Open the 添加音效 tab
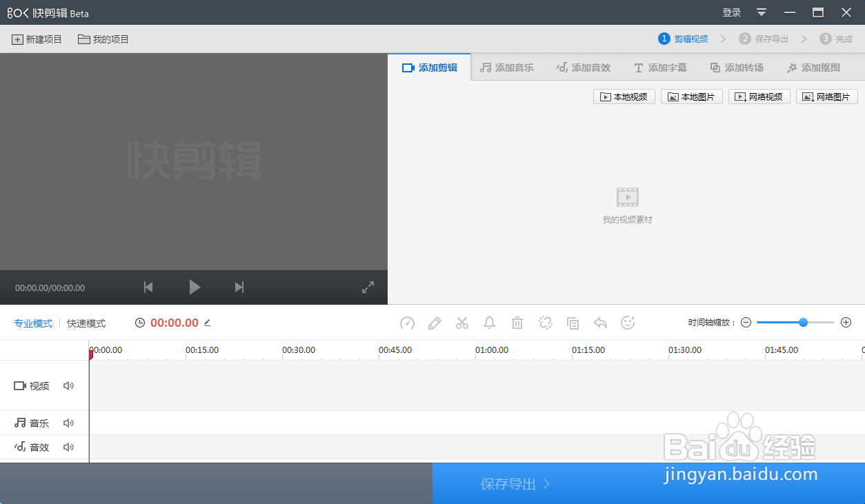This screenshot has height=504, width=865. 584,68
